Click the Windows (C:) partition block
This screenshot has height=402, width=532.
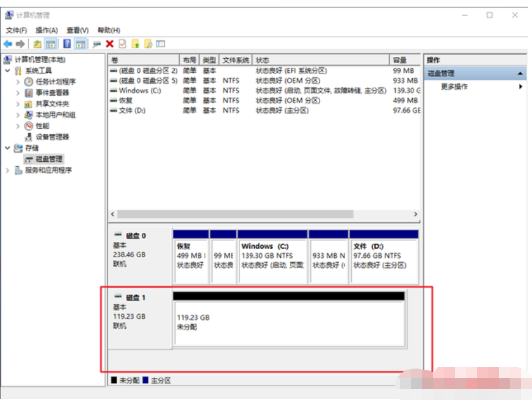272,257
